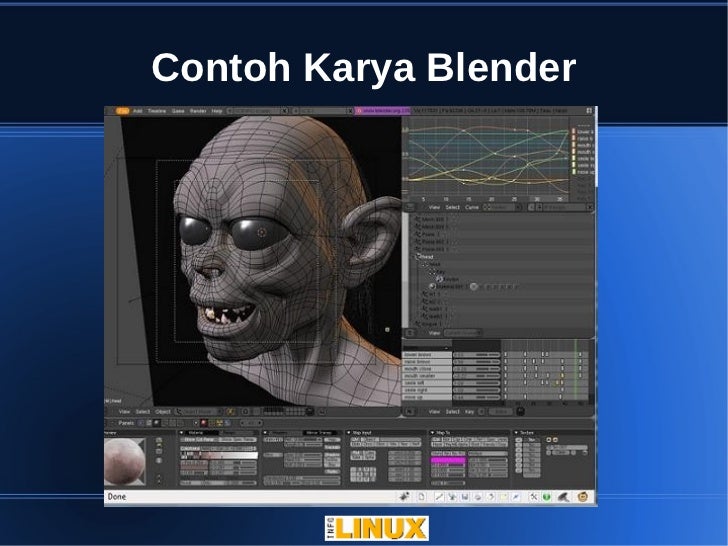Collapse the Map To panel triangle
Viewport: 728px width, 546px height.
click(433, 433)
